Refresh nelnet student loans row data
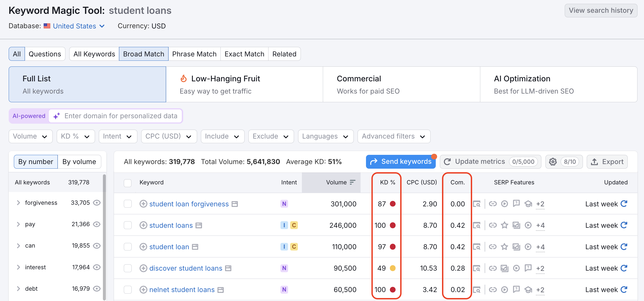The width and height of the screenshot is (644, 301). pos(624,290)
